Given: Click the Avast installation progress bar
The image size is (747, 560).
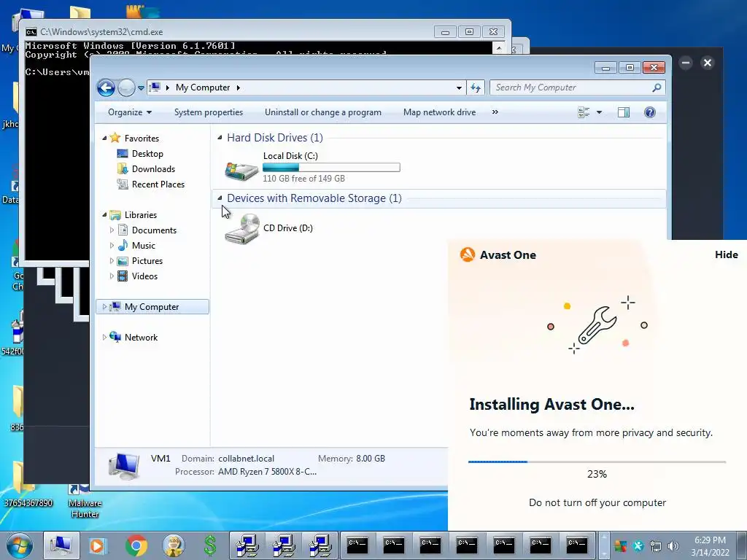Looking at the screenshot, I should pos(597,462).
